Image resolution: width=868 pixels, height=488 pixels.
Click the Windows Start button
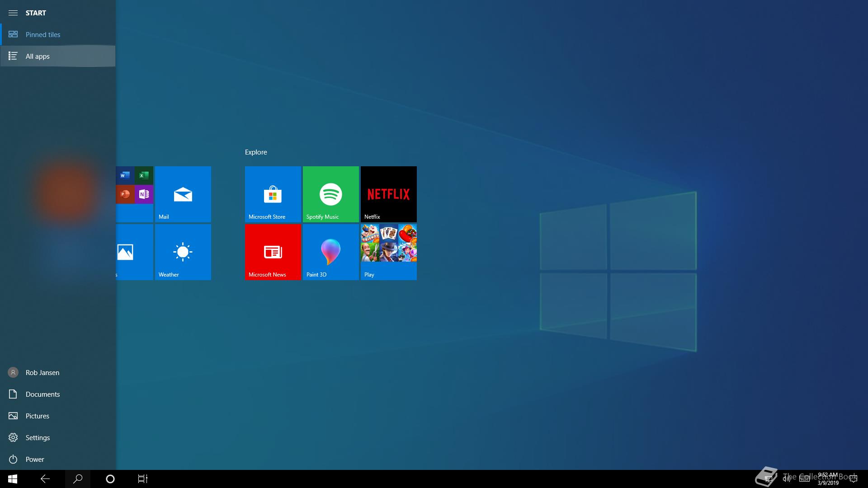click(13, 479)
